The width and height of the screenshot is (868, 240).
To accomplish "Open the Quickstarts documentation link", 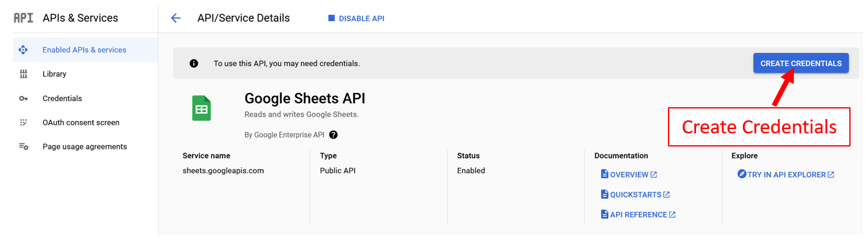I will point(635,194).
